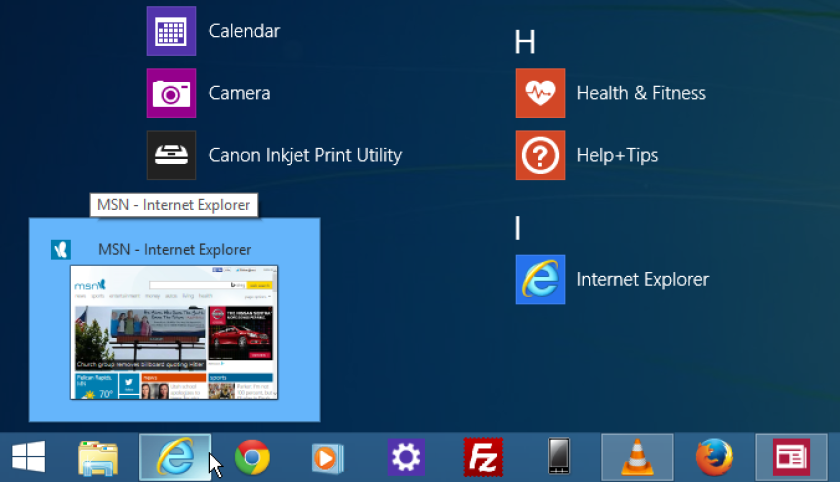Click the Windows Start button

click(x=29, y=457)
